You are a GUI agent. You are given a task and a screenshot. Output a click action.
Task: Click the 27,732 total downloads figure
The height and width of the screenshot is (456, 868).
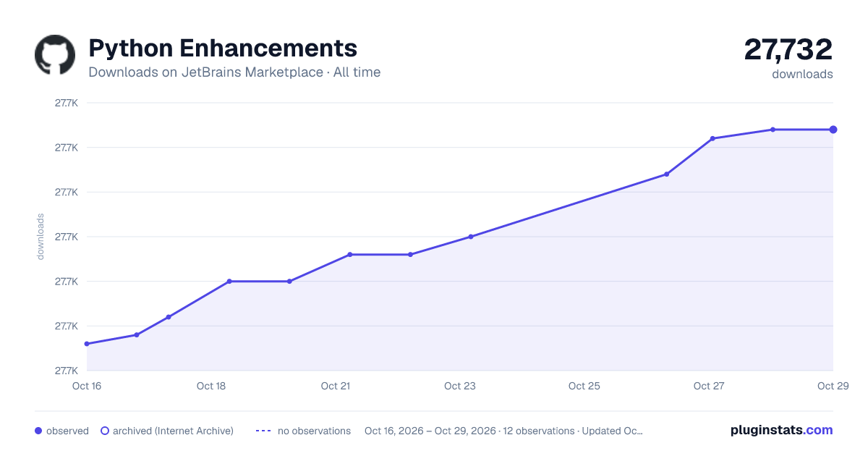(788, 49)
